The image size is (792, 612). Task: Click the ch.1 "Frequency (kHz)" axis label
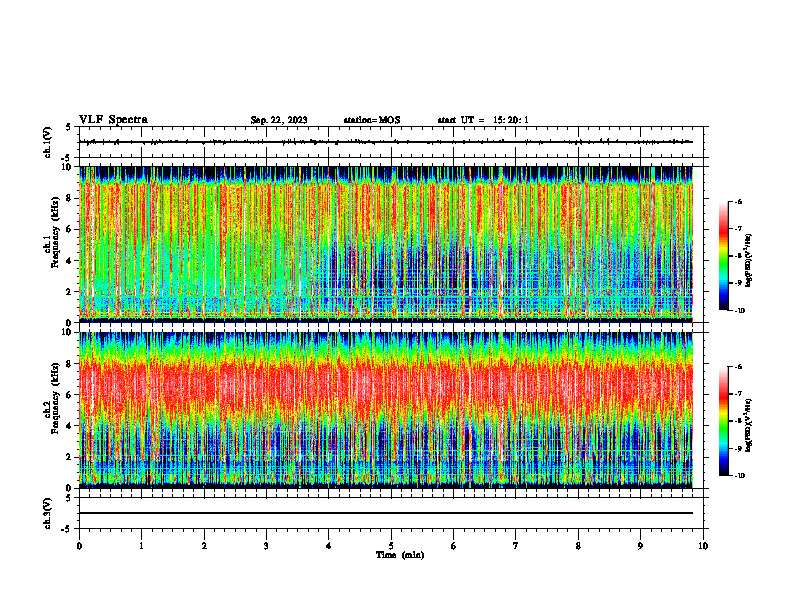(55, 232)
